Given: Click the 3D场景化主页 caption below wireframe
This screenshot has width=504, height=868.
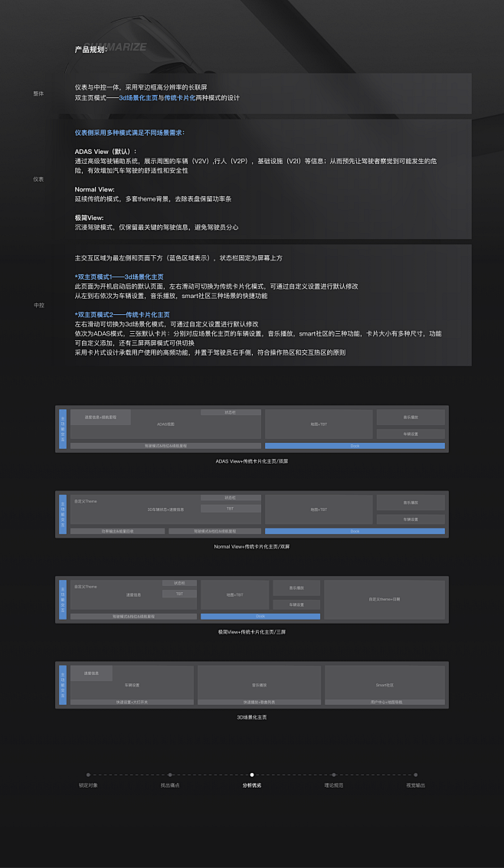Looking at the screenshot, I should point(252,717).
